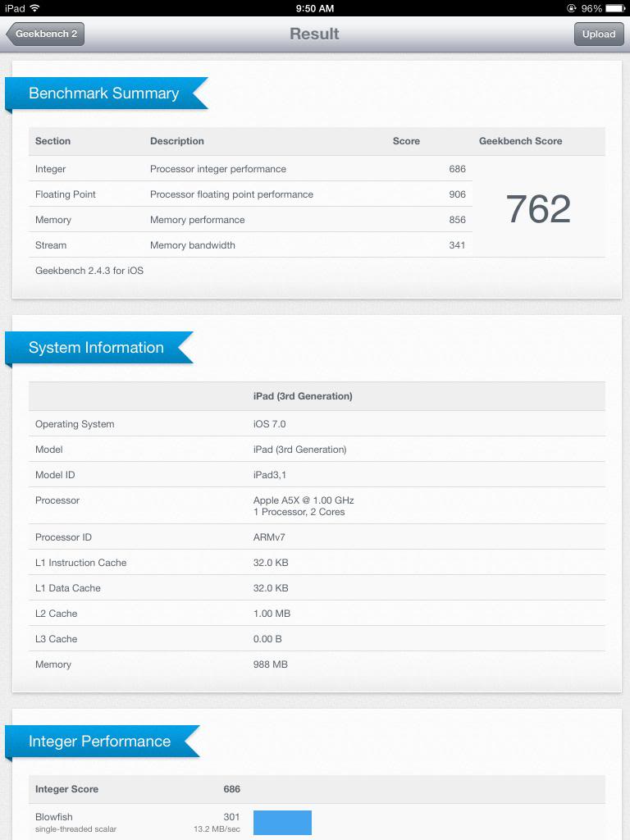
Task: Tap the Blowfish single-threaded scalar label
Action: (75, 822)
